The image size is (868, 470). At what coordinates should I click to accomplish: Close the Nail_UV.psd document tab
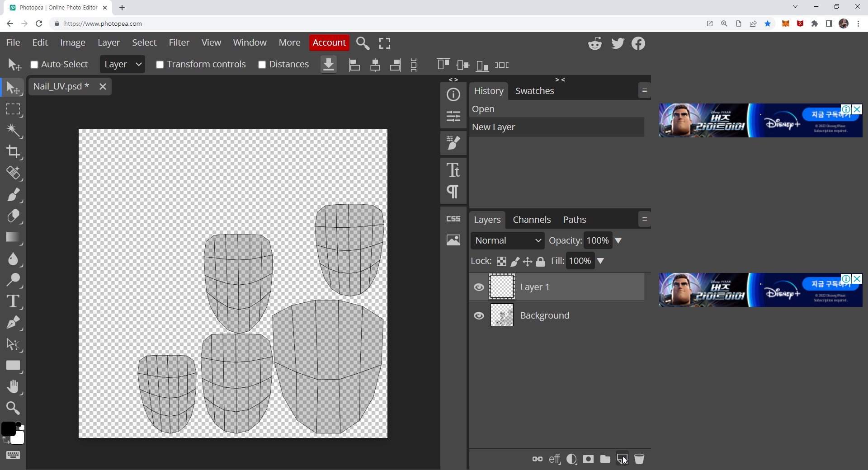click(103, 86)
